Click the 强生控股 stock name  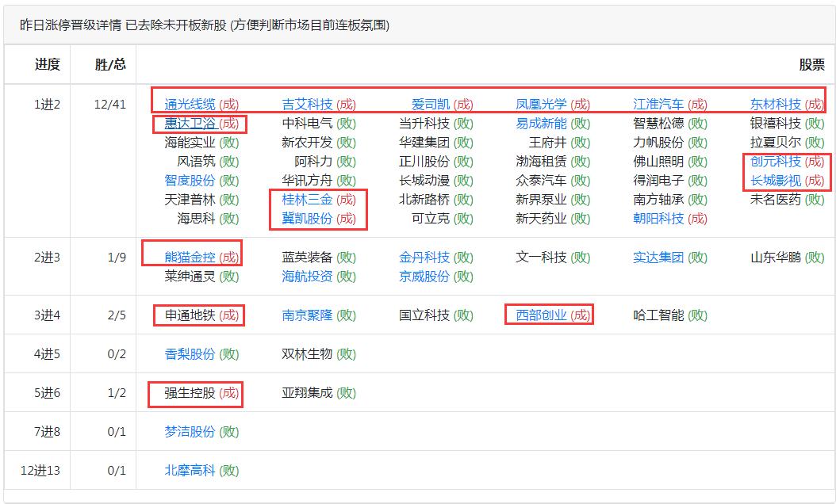click(x=190, y=392)
